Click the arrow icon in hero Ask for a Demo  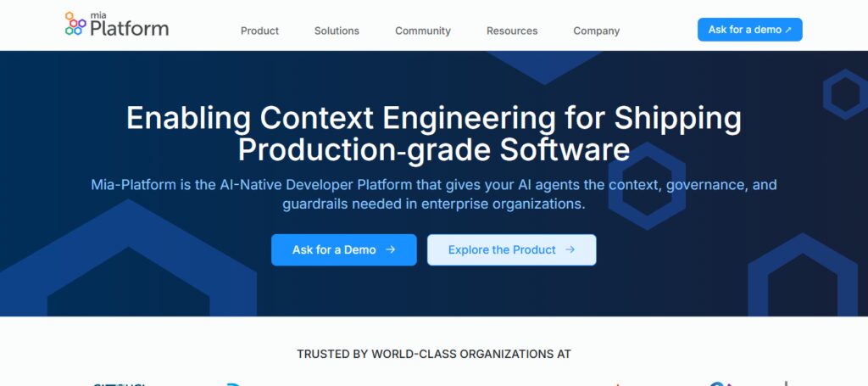click(x=390, y=249)
